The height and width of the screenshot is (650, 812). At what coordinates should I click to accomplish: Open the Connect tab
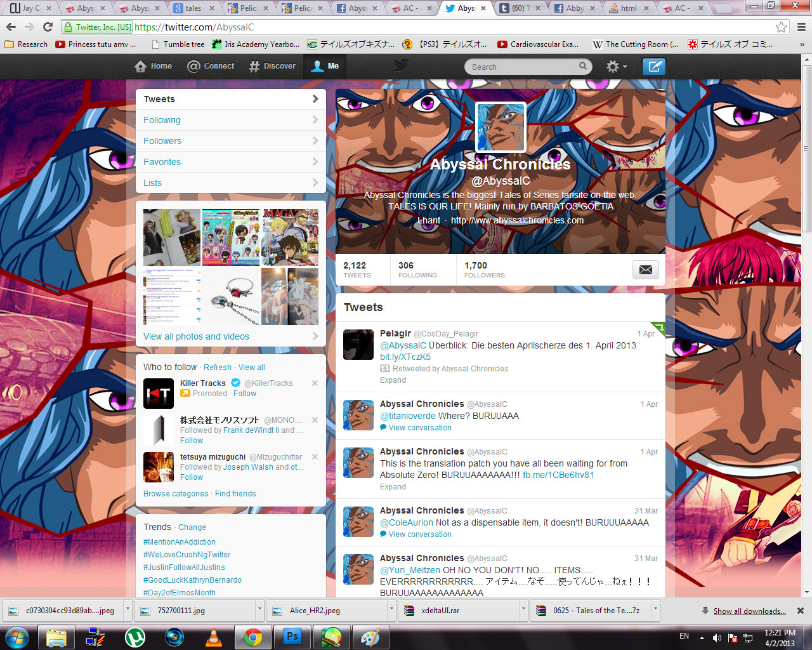point(211,66)
